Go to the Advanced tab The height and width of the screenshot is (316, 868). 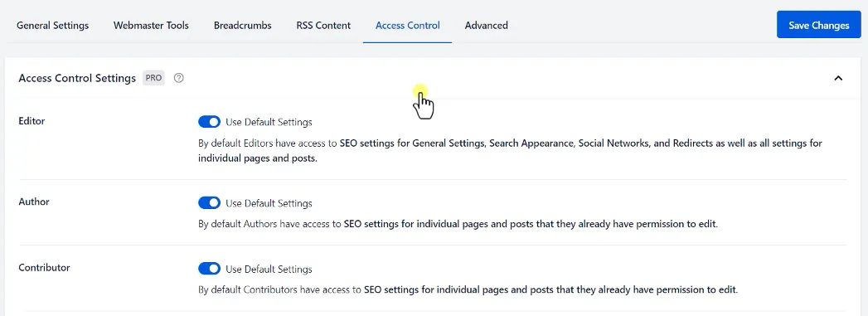point(486,26)
